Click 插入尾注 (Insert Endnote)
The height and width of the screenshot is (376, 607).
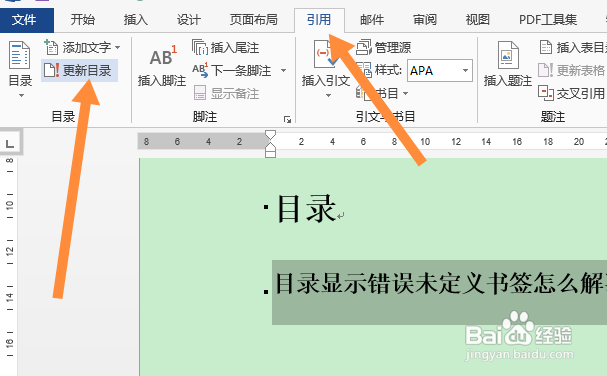(x=225, y=48)
